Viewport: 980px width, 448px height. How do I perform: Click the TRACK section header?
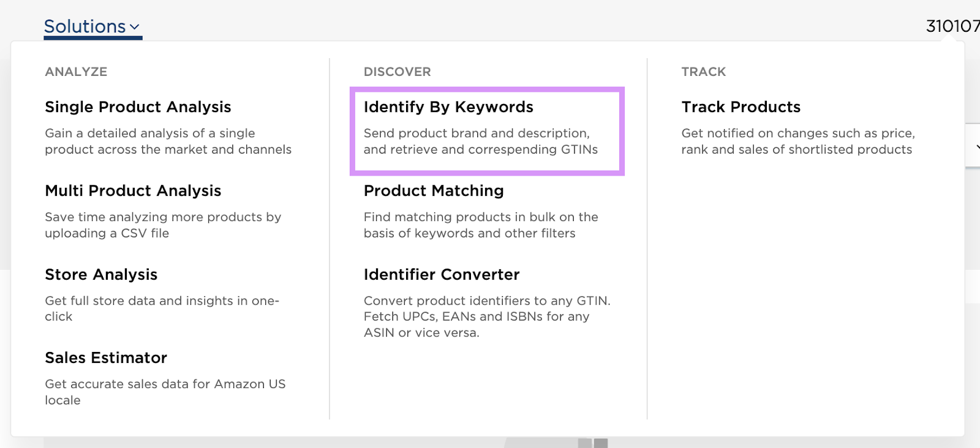point(703,72)
